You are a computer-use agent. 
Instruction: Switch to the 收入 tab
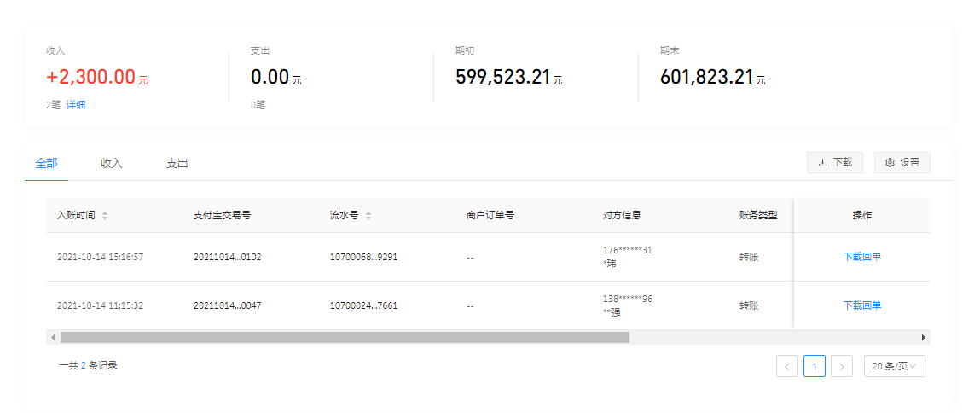112,163
